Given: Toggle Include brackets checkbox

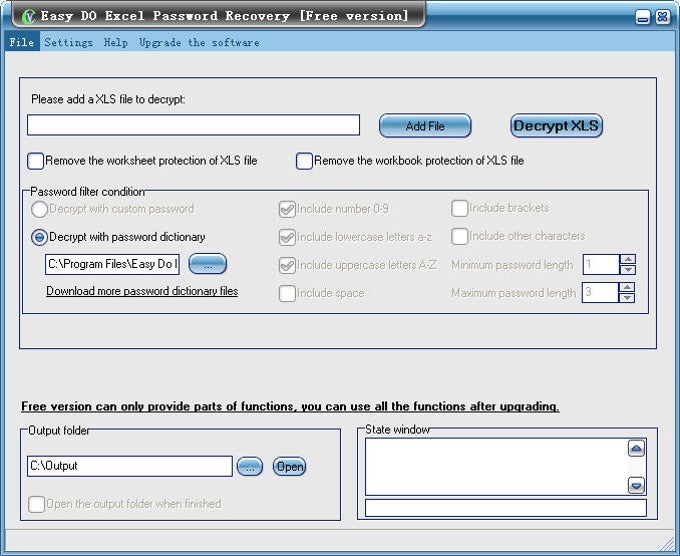Looking at the screenshot, I should (x=459, y=208).
